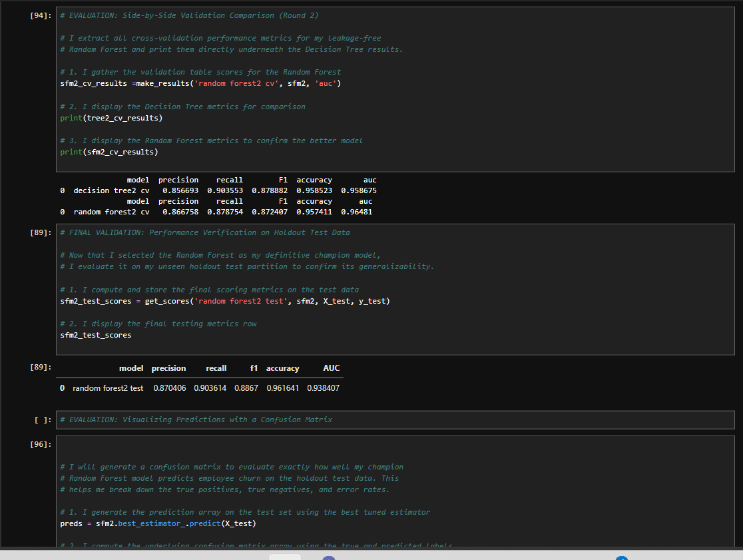743x560 pixels.
Task: Click the 'gather the validation table scores' comment
Action: pos(200,72)
